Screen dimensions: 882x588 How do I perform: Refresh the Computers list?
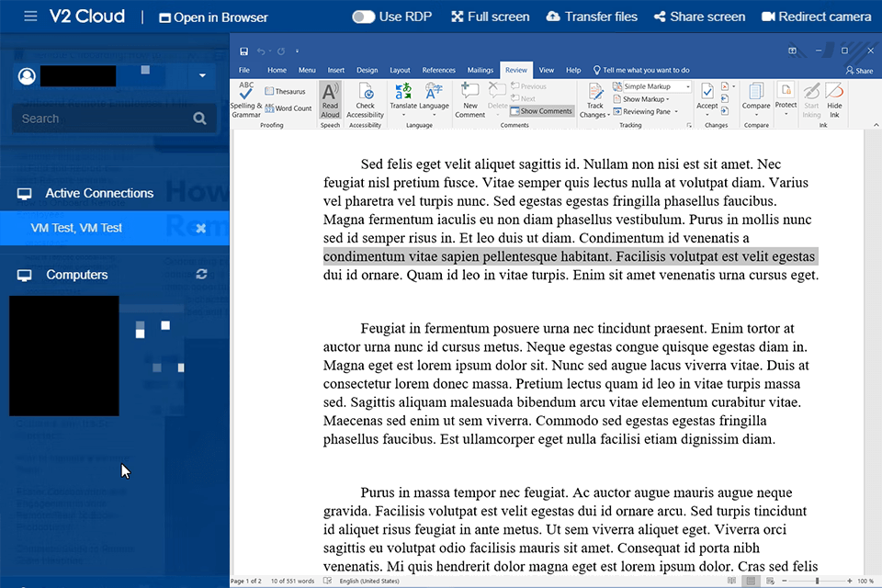(201, 274)
